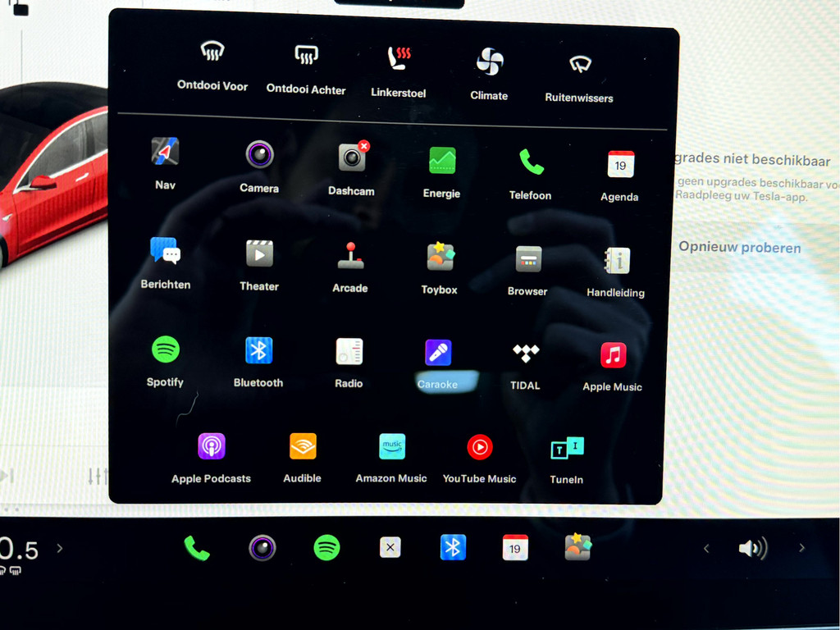Screen dimensions: 840x630
Task: Raise volume with the right chevron
Action: coord(802,547)
